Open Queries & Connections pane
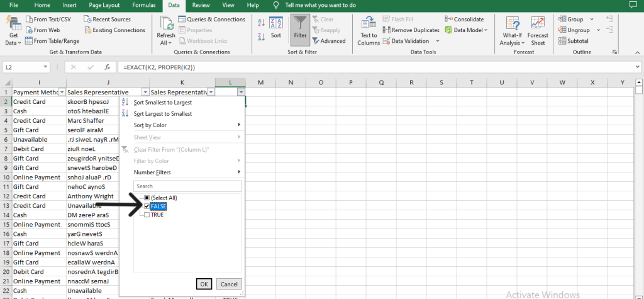644x299 pixels. pos(212,20)
